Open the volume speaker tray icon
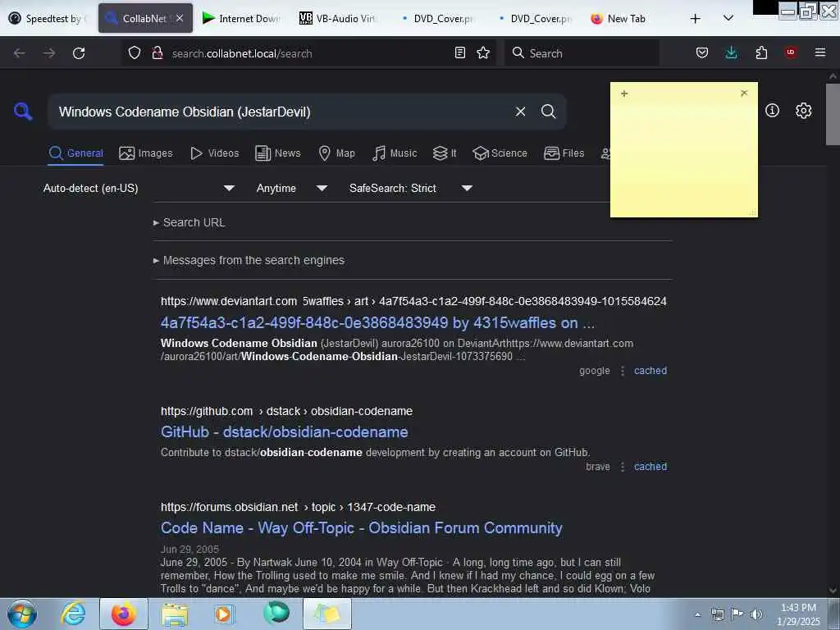 pos(756,614)
